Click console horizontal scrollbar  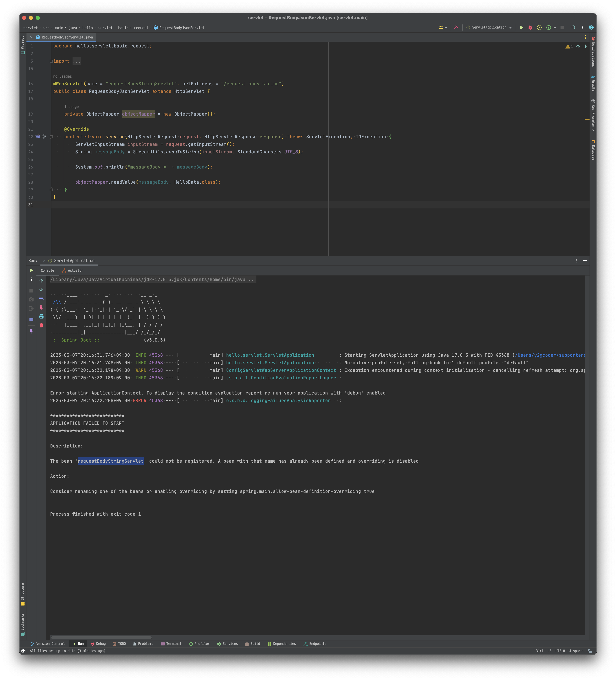[101, 638]
